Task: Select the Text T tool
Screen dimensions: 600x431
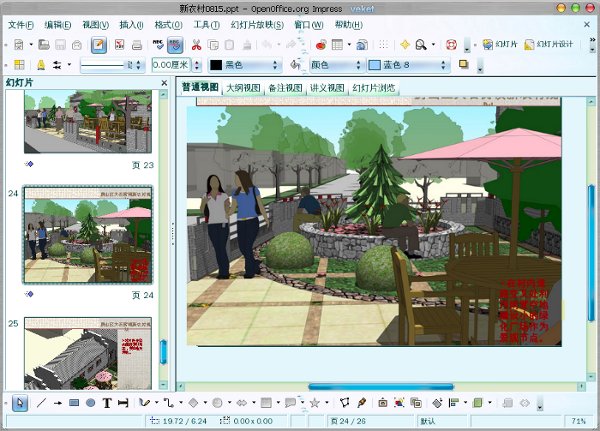Action: coord(107,403)
